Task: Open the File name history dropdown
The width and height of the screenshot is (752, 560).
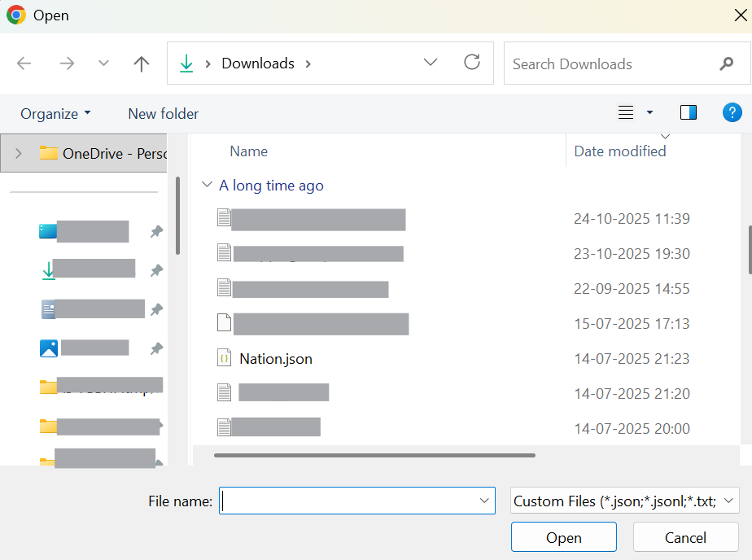Action: coord(484,501)
